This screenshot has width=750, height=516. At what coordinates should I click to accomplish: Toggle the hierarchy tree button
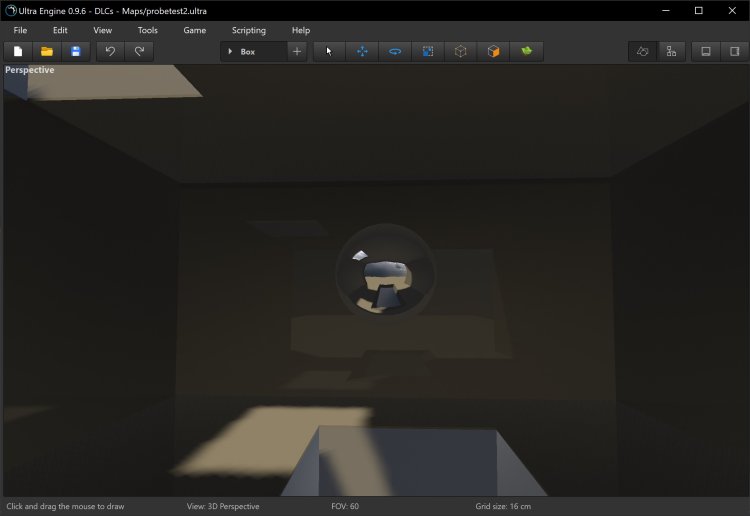671,51
